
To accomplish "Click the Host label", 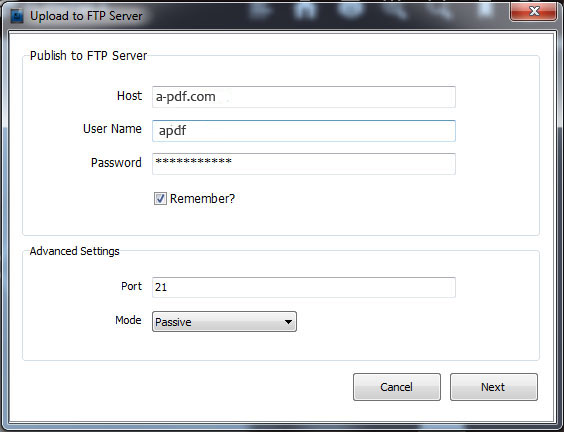I will point(129,96).
